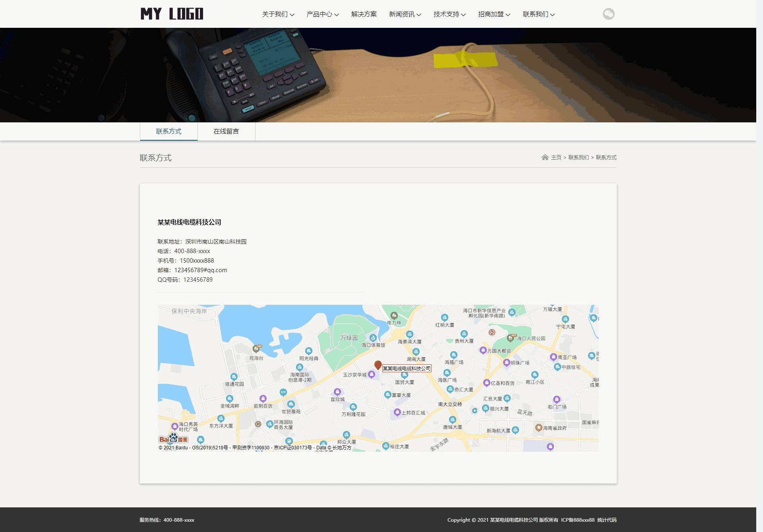Click phone number 400-888-xxxx in card
The width and height of the screenshot is (763, 532).
click(x=192, y=251)
